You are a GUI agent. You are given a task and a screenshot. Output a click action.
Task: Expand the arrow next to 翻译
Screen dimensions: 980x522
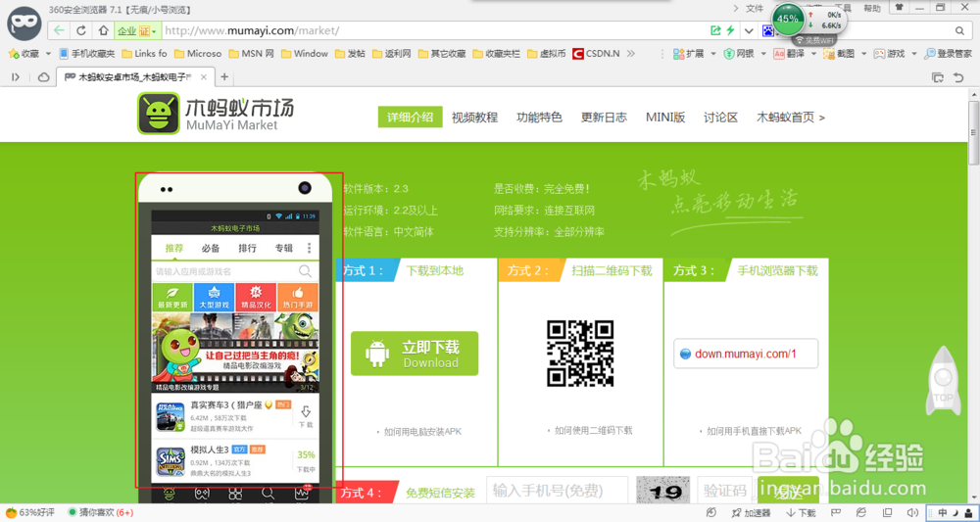pos(813,54)
